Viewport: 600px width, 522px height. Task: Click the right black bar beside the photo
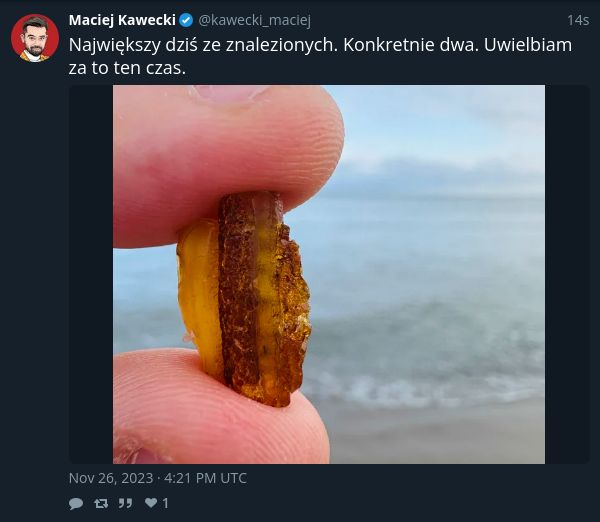[x=567, y=274]
